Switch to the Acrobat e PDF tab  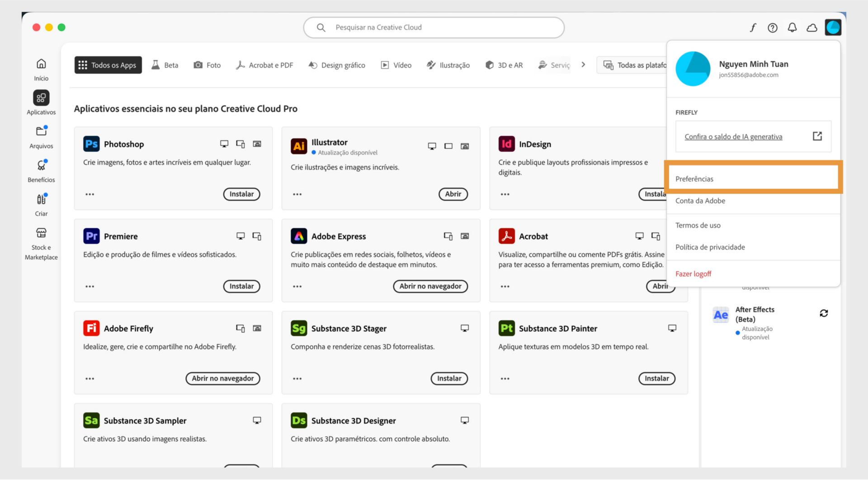264,65
